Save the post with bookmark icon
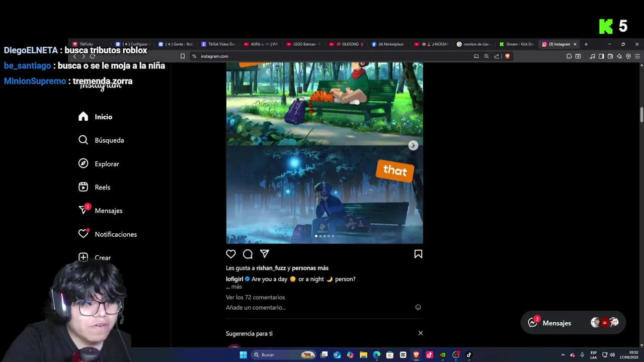The image size is (644, 362). click(x=418, y=254)
